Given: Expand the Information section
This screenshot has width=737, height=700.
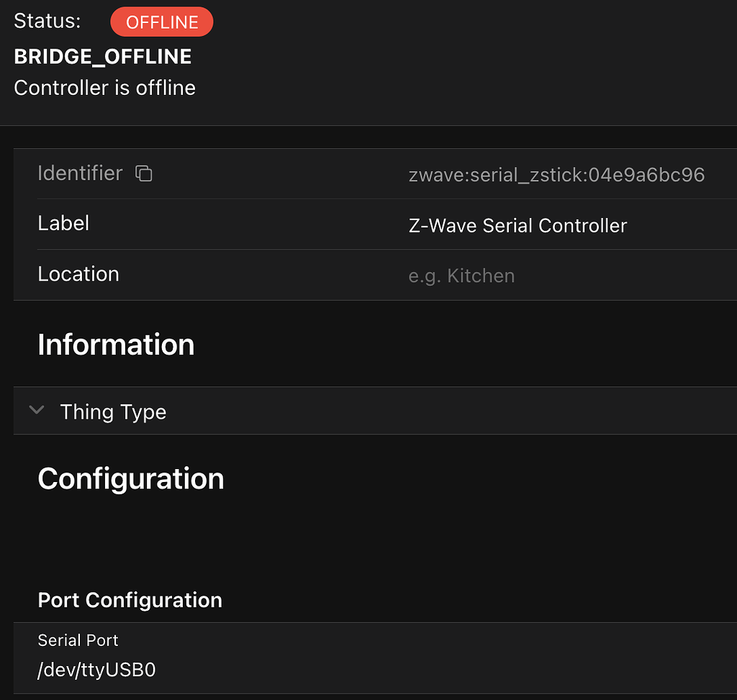Looking at the screenshot, I should [x=116, y=345].
